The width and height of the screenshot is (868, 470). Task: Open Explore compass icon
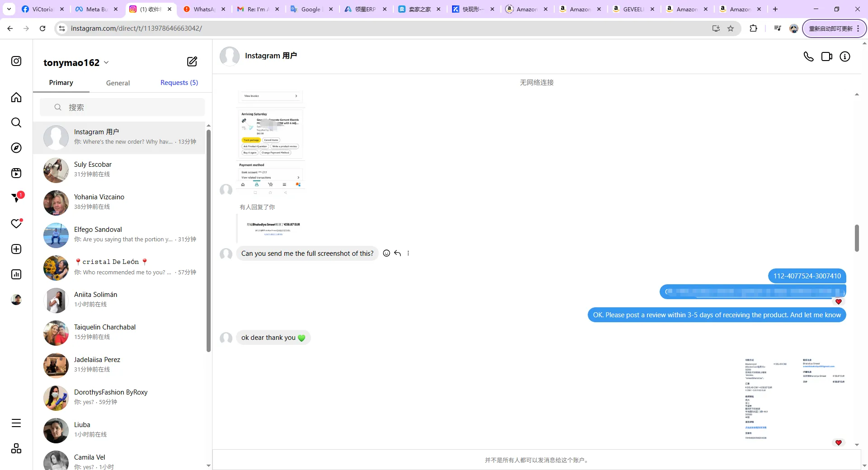click(16, 148)
